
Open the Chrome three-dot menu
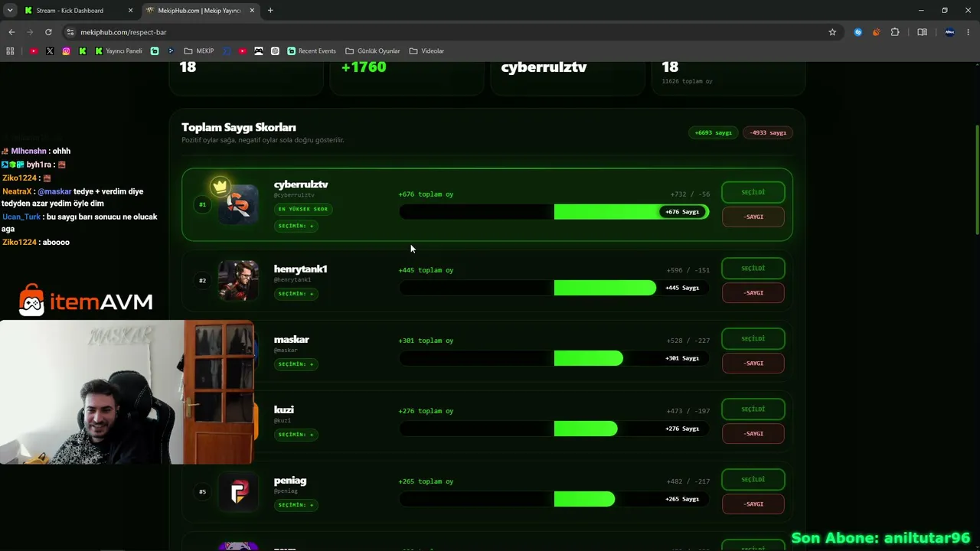pyautogui.click(x=969, y=32)
